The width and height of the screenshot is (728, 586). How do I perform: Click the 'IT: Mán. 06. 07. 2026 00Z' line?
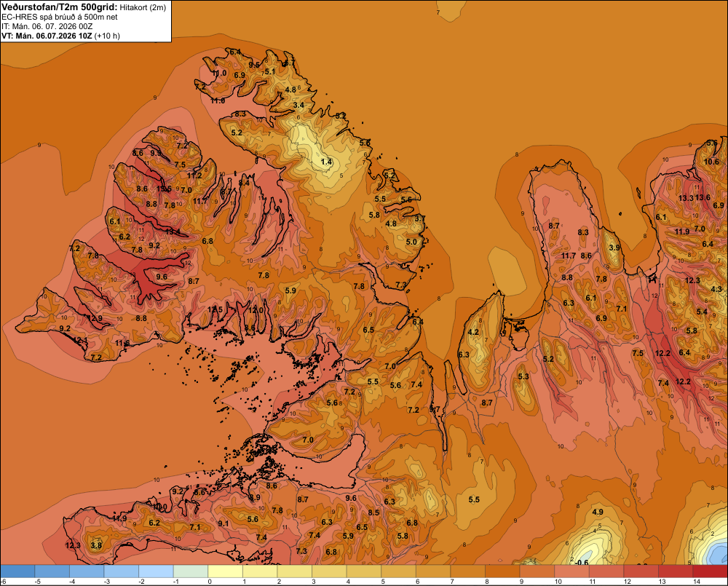pyautogui.click(x=47, y=26)
